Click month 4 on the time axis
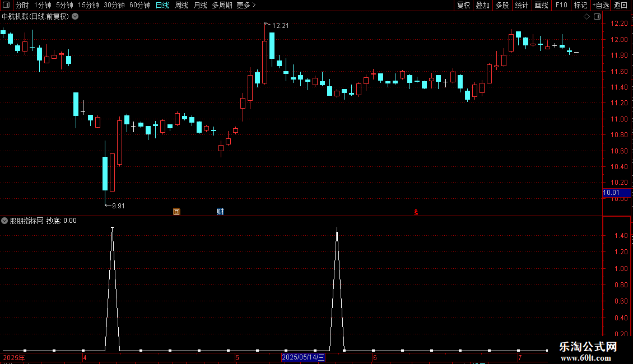Image resolution: width=633 pixels, height=364 pixels. [85, 357]
